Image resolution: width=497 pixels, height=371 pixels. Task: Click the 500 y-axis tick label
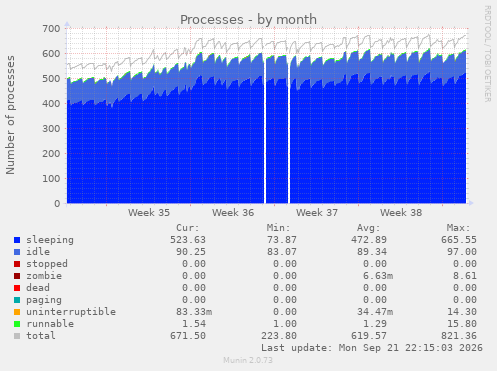51,79
